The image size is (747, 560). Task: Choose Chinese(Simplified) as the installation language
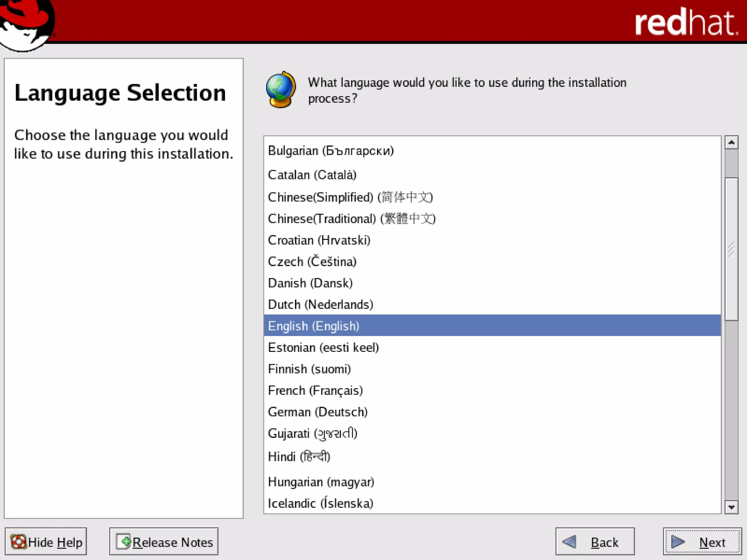click(350, 197)
